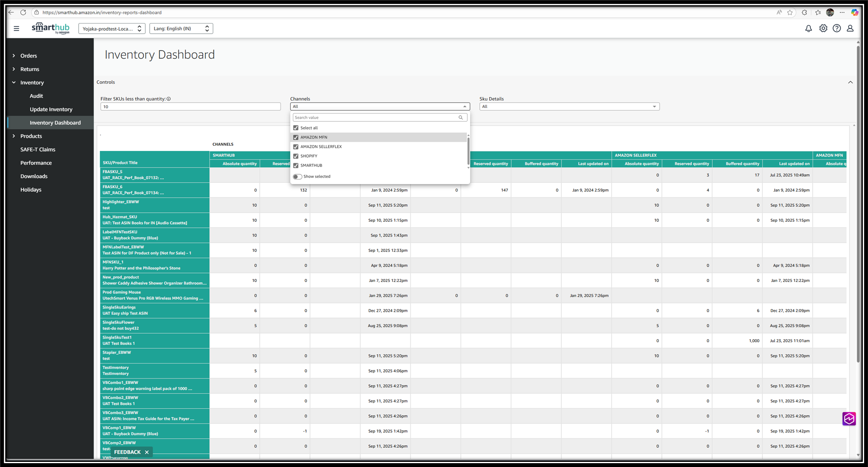
Task: Open Update Inventory in sidebar
Action: pyautogui.click(x=51, y=109)
